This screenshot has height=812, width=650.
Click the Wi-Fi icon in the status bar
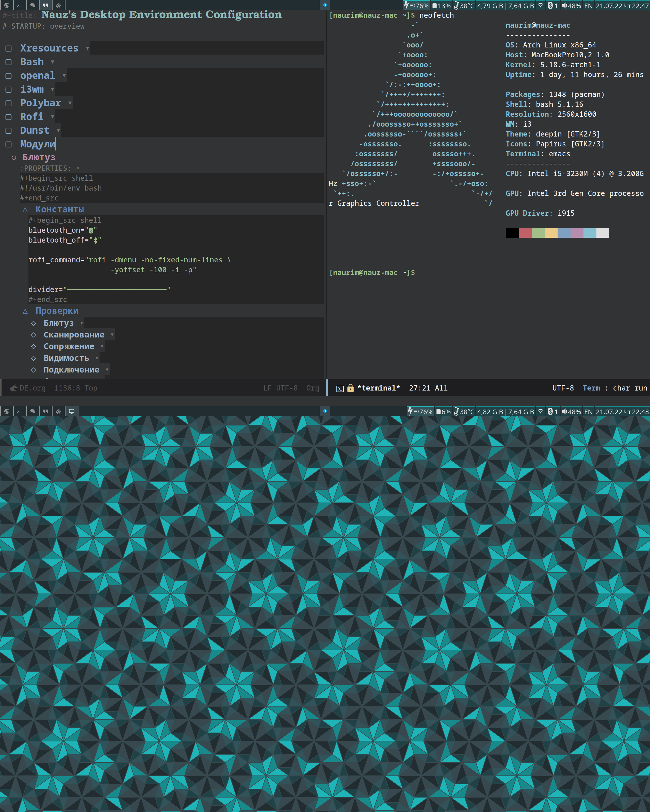click(x=540, y=5)
